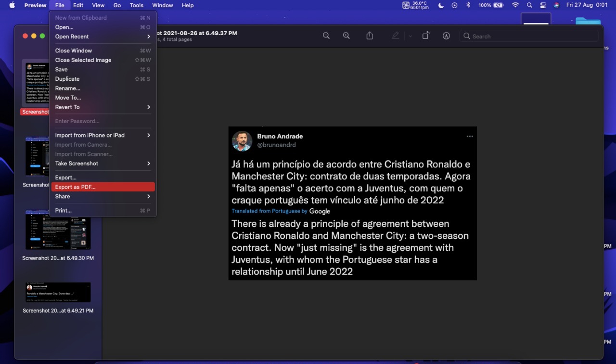Open the Go menu

pos(117,5)
